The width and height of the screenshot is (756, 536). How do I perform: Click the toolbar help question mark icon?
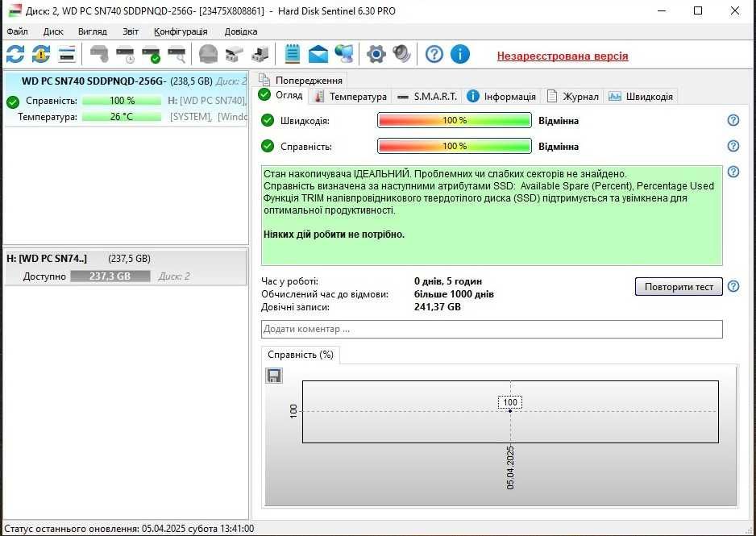click(x=434, y=54)
